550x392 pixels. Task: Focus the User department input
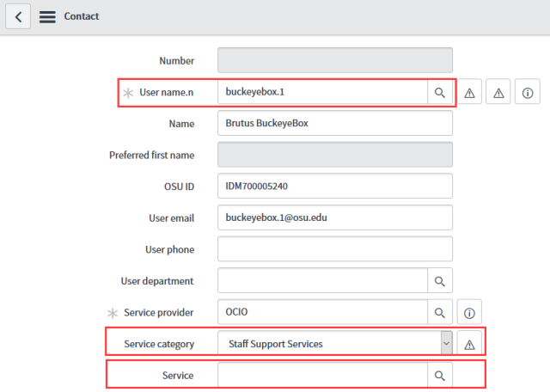[x=322, y=280]
